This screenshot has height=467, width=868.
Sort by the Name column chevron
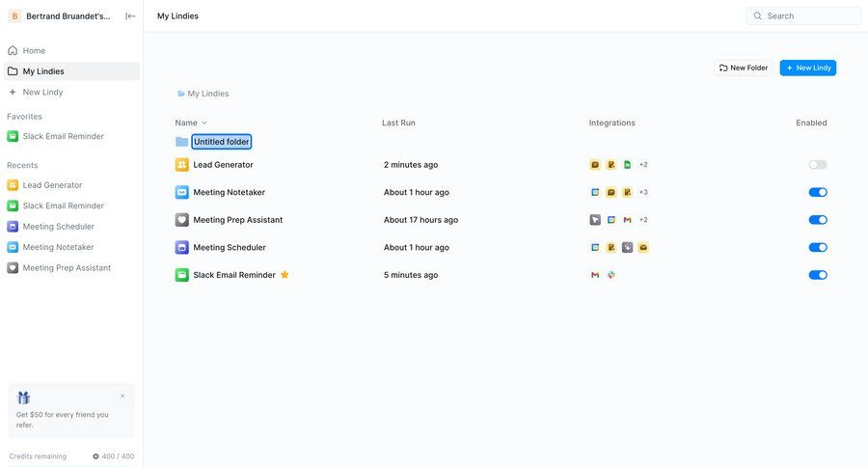[x=204, y=123]
